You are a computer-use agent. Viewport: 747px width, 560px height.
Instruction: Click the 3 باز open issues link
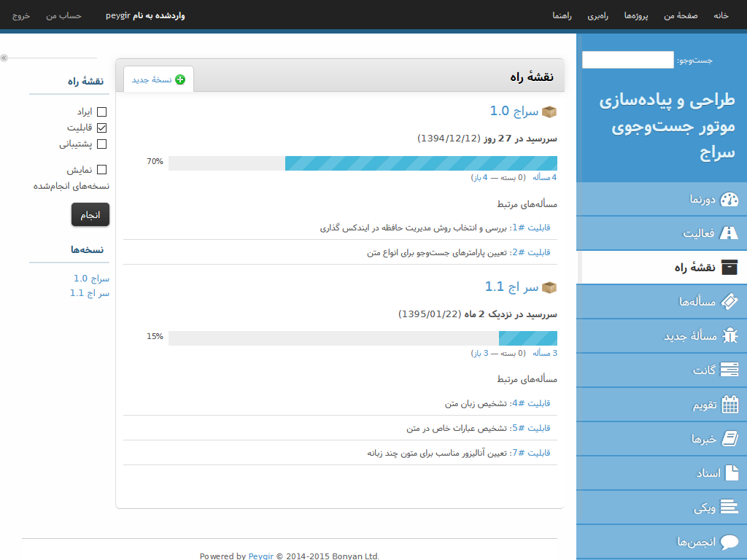click(481, 354)
